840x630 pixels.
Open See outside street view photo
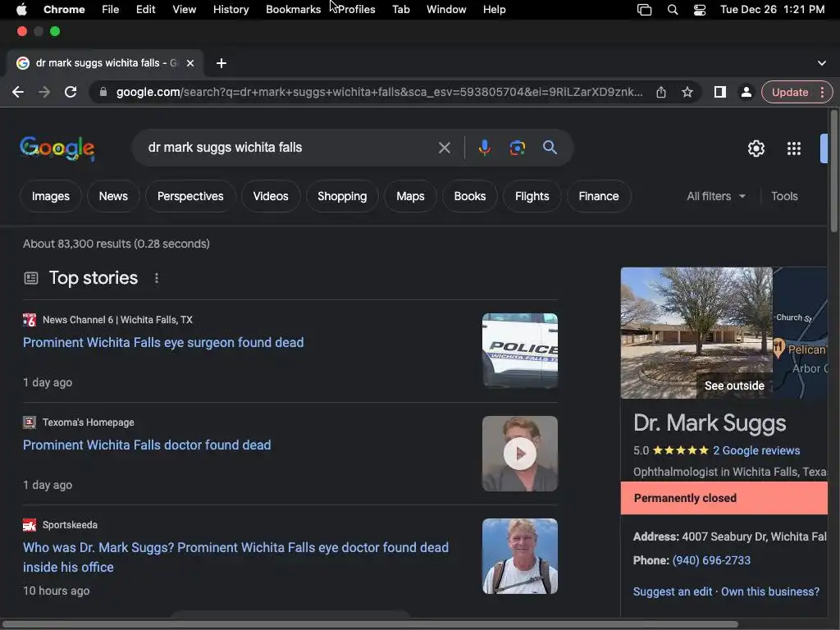(x=696, y=333)
